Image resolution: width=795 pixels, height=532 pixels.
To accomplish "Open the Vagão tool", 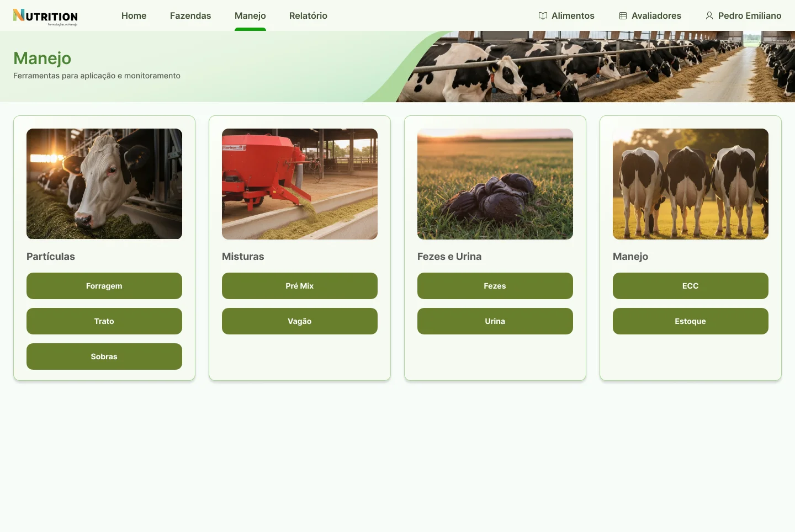I will (x=300, y=321).
